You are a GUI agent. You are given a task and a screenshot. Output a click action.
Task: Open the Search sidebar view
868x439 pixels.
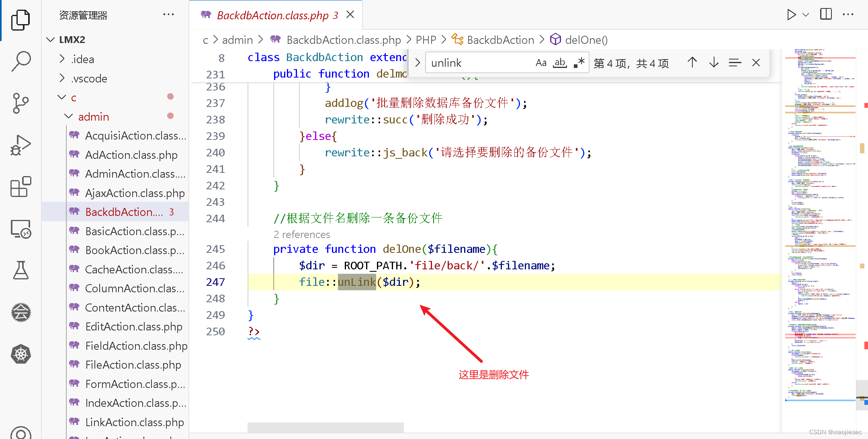coord(21,61)
